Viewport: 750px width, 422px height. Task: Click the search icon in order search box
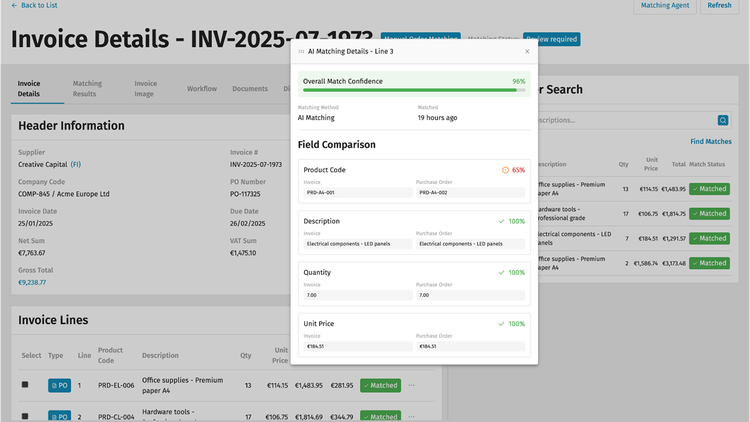click(723, 120)
